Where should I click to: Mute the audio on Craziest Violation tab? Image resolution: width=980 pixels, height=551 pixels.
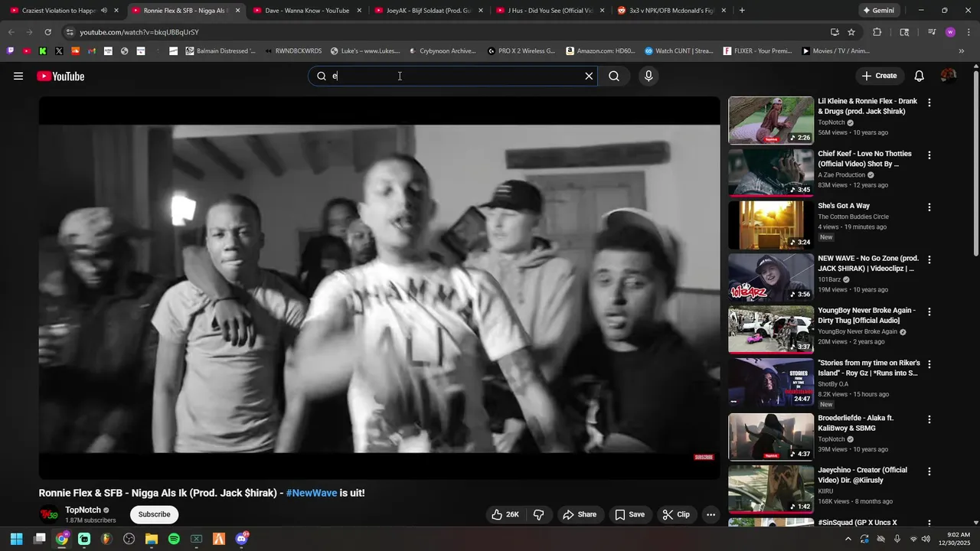(x=104, y=11)
